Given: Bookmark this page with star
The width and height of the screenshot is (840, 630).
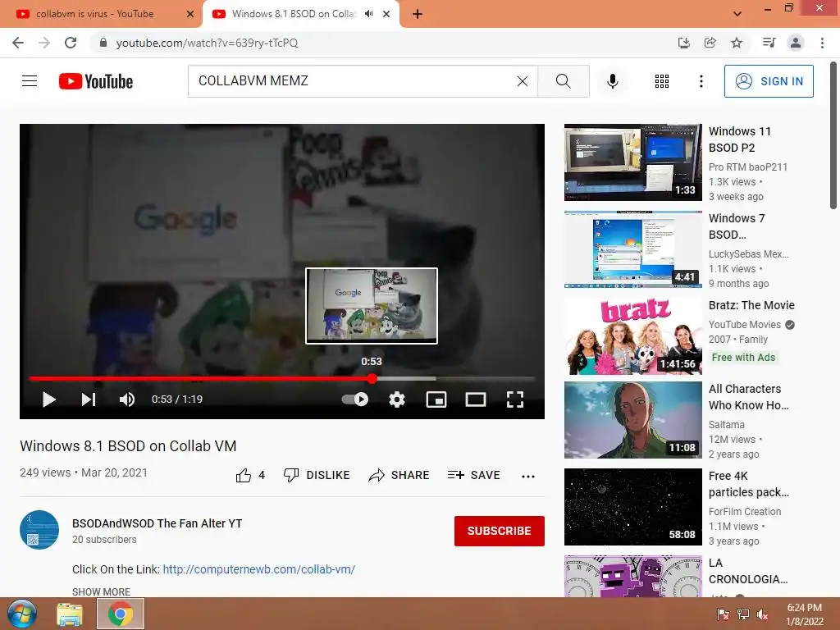Looking at the screenshot, I should point(737,43).
